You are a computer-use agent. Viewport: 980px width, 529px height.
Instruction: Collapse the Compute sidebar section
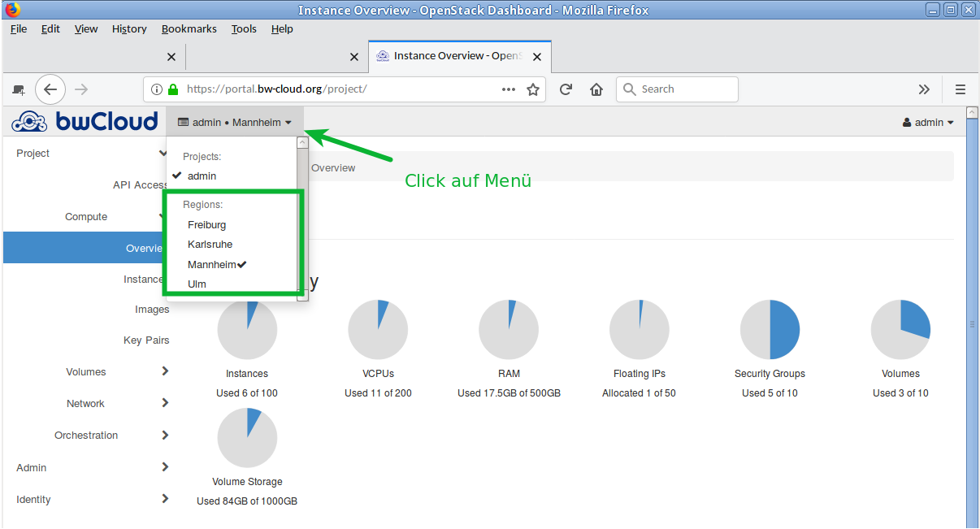coord(86,216)
